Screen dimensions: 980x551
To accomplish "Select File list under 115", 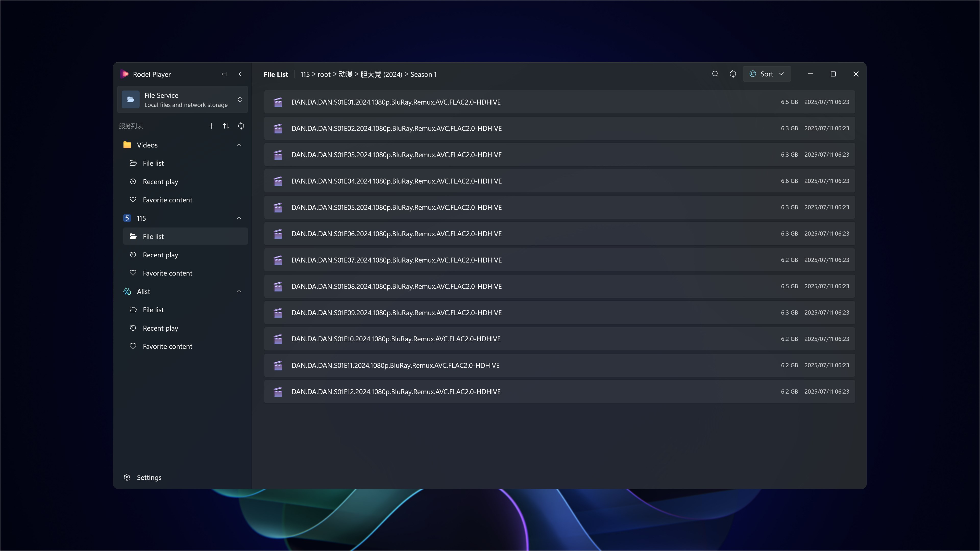I will pos(186,236).
